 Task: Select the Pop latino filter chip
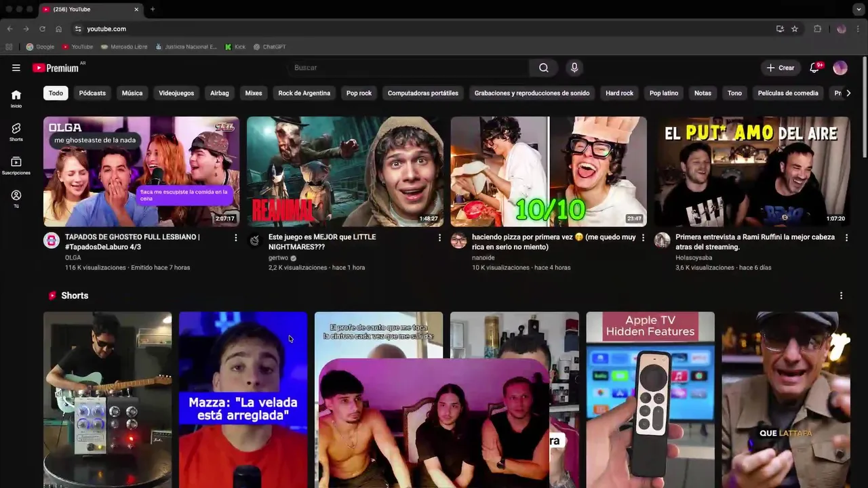click(x=664, y=94)
